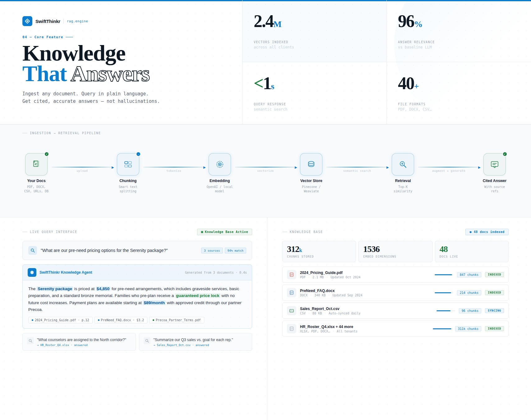Screen dimensions: 531x420
Task: Click the progress bar for PreNeed_FAQ.docx
Action: tap(443, 293)
